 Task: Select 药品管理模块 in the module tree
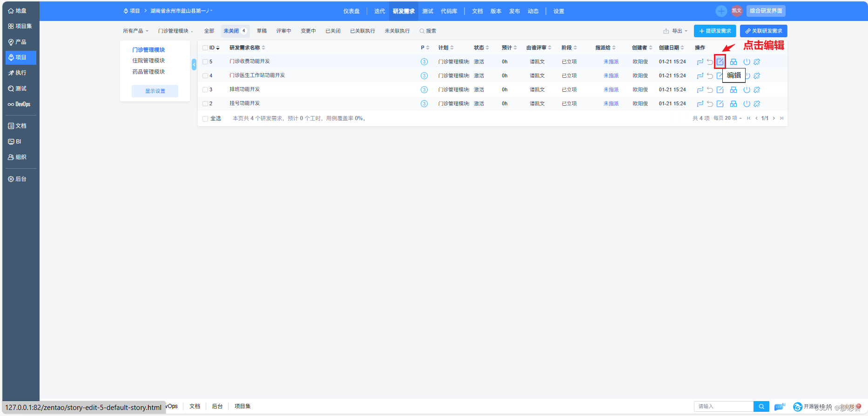click(x=148, y=72)
